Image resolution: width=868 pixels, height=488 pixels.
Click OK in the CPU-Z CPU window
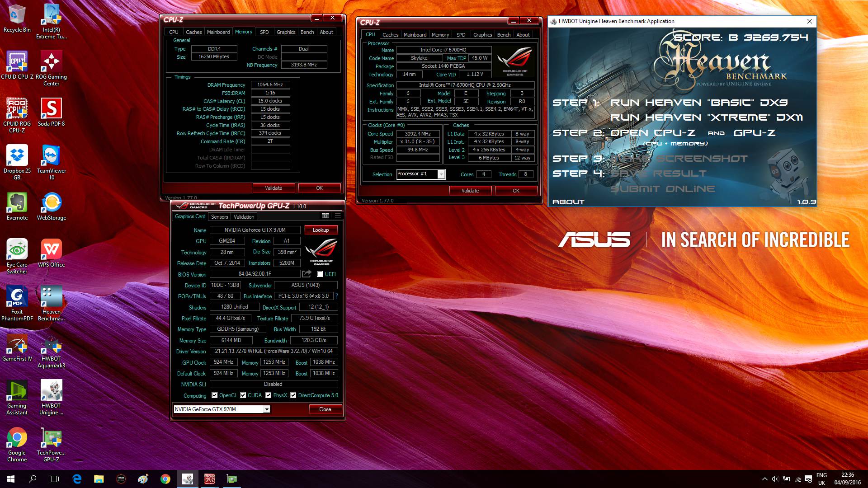pyautogui.click(x=516, y=191)
